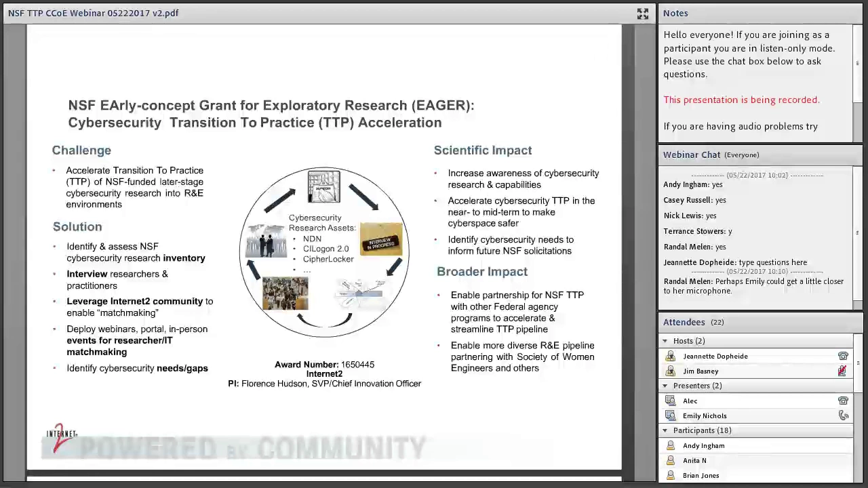The height and width of the screenshot is (488, 868).
Task: Click the Hosts (2) group label
Action: [x=689, y=341]
